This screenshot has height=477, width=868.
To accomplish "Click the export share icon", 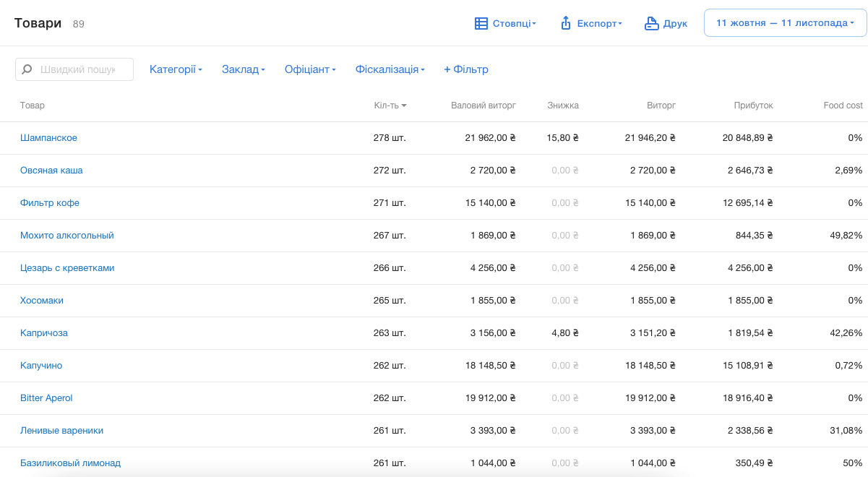I will point(566,23).
